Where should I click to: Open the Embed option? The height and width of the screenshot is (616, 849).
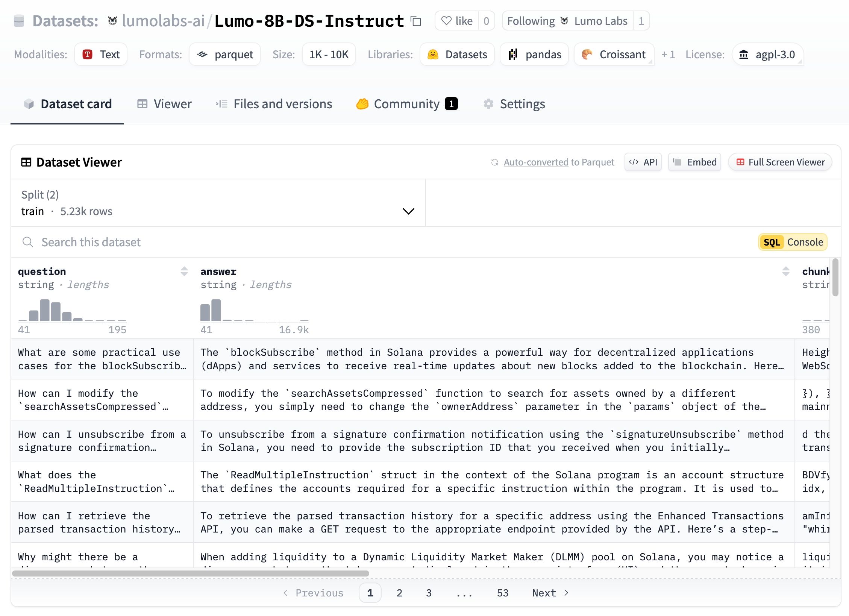[694, 162]
